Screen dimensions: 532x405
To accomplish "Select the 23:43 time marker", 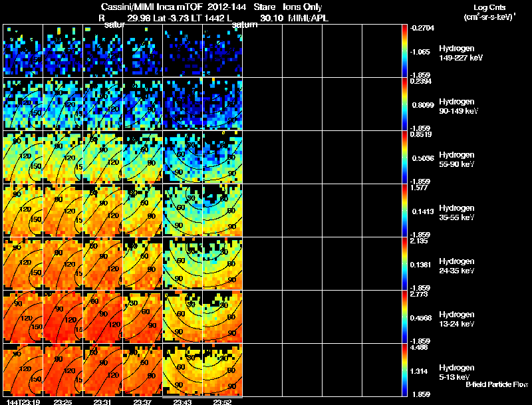I will (x=182, y=402).
